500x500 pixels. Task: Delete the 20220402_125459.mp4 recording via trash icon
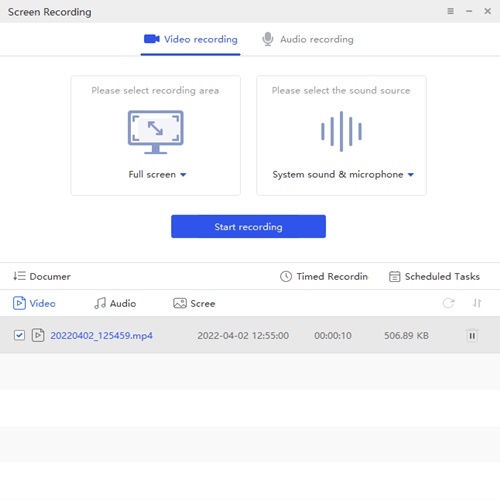coord(472,335)
